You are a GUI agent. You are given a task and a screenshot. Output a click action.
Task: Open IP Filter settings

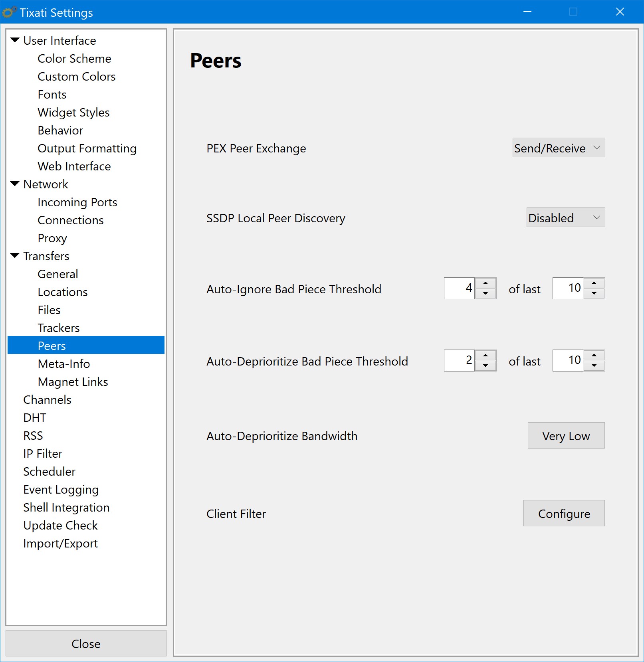click(x=43, y=453)
